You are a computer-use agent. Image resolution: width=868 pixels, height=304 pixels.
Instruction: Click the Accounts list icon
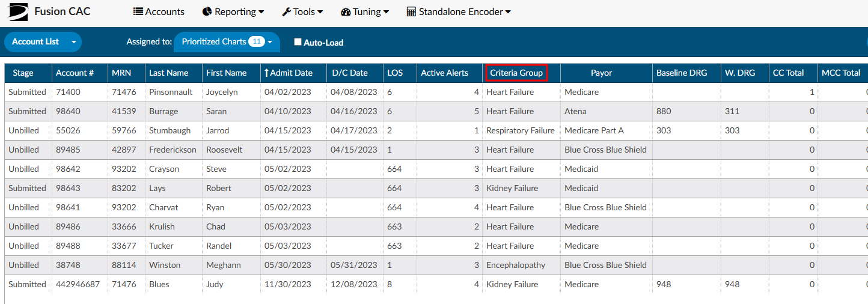point(138,11)
